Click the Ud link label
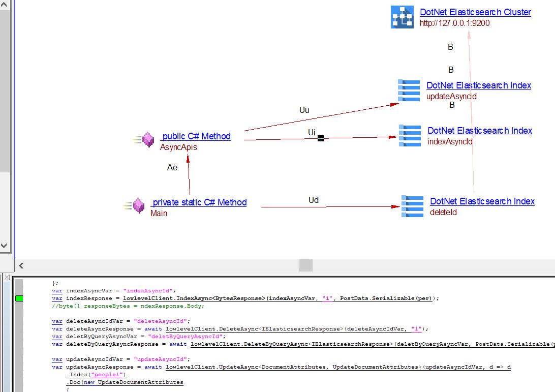 pos(314,200)
